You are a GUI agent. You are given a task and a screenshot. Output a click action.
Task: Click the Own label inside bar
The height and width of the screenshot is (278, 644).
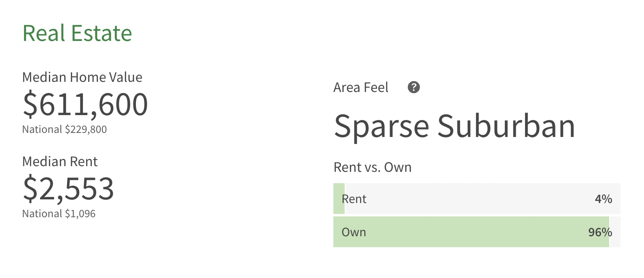(354, 232)
